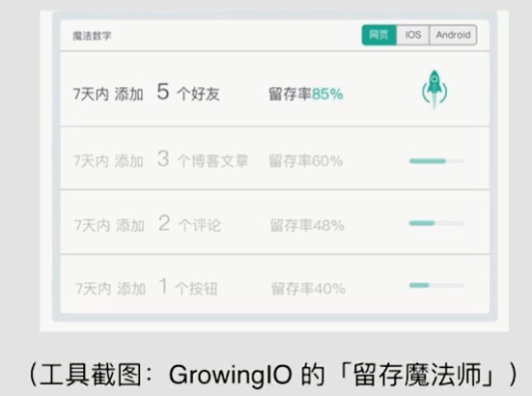
Task: Click the text 个博客文章
Action: coord(212,161)
